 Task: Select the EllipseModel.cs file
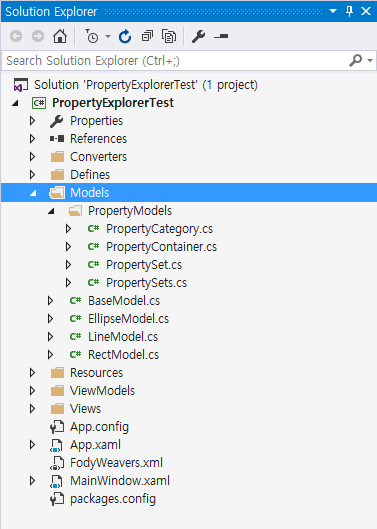tap(128, 319)
